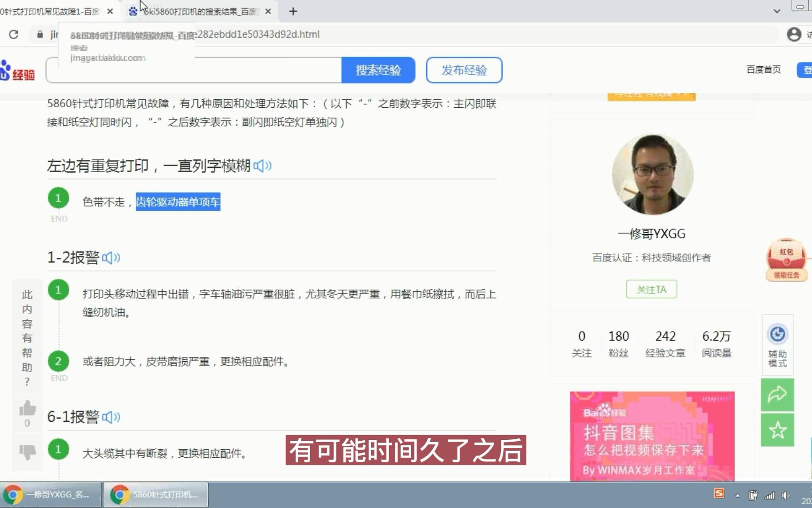Click the thumbs-up helpful icon
812x508 pixels.
(x=27, y=408)
